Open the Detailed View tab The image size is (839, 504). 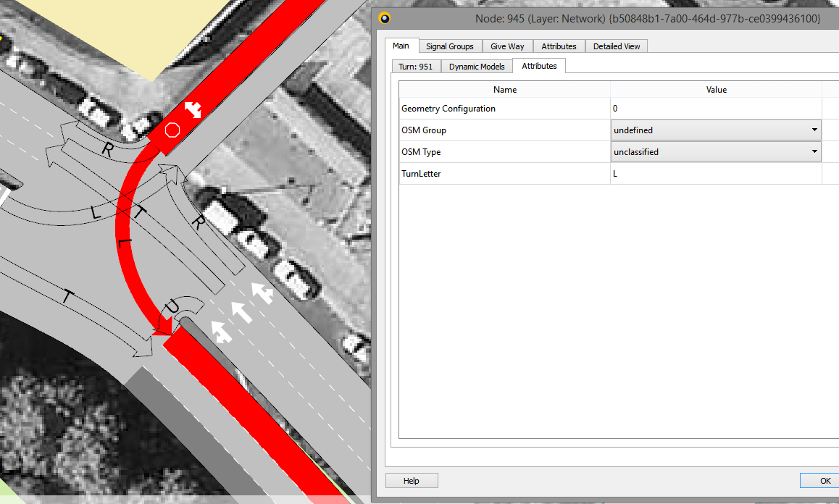[x=617, y=46]
